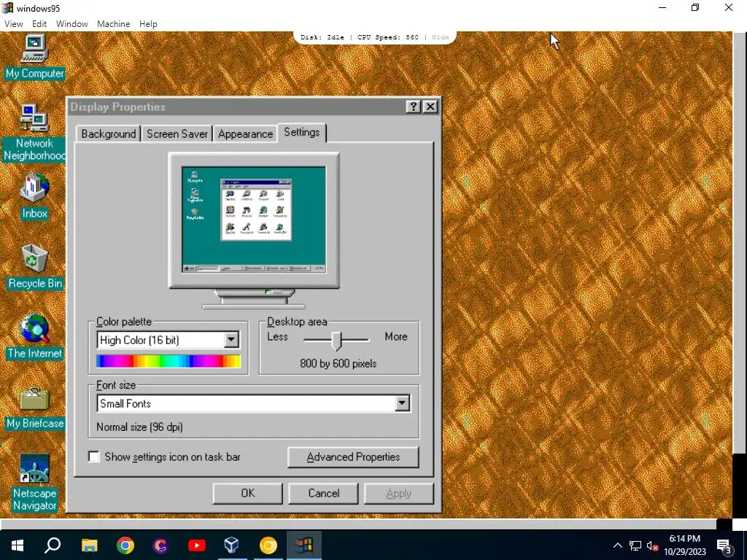Image resolution: width=747 pixels, height=560 pixels.
Task: Open the Help menu
Action: (x=148, y=24)
